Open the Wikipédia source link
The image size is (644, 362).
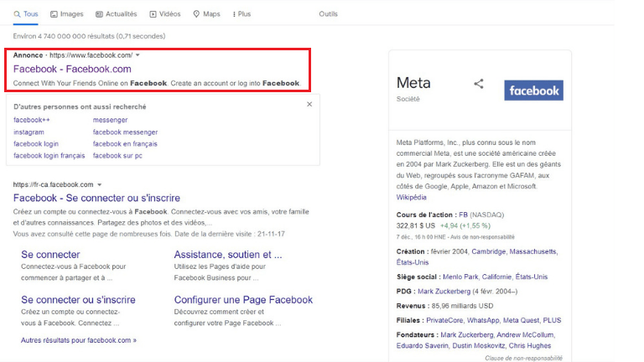coord(411,198)
